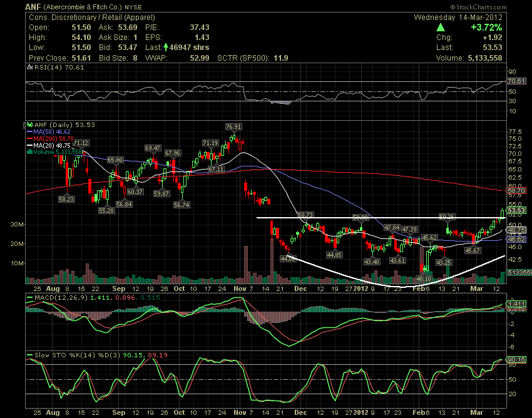Screen dimensions: 532x418
Task: Click the '45.67' price label
Action: click(x=473, y=251)
